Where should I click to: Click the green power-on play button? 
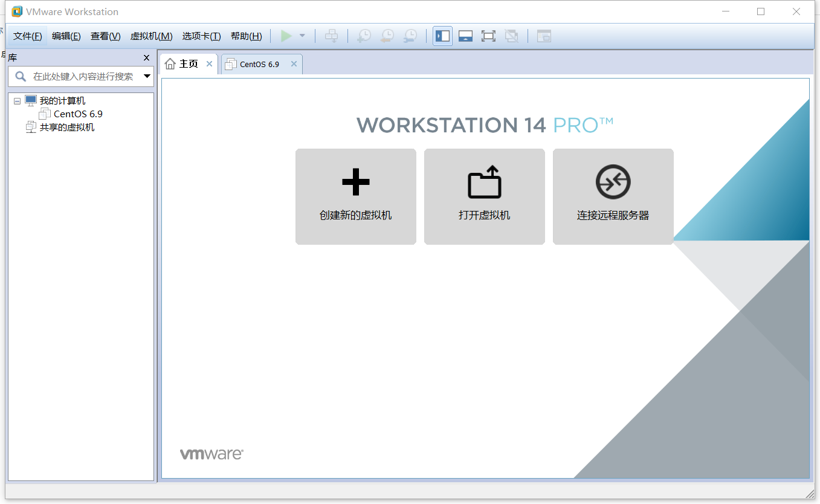coord(286,36)
